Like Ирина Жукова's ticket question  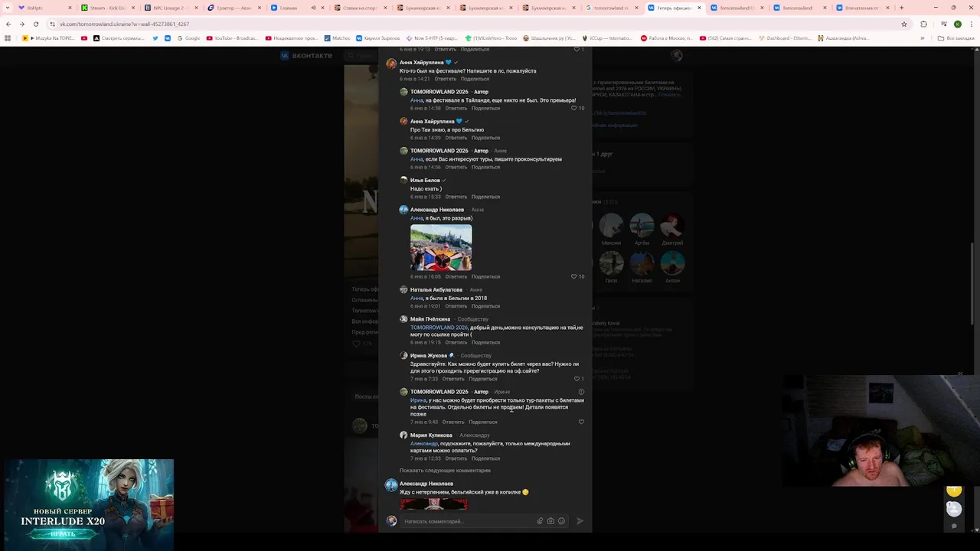tap(578, 379)
